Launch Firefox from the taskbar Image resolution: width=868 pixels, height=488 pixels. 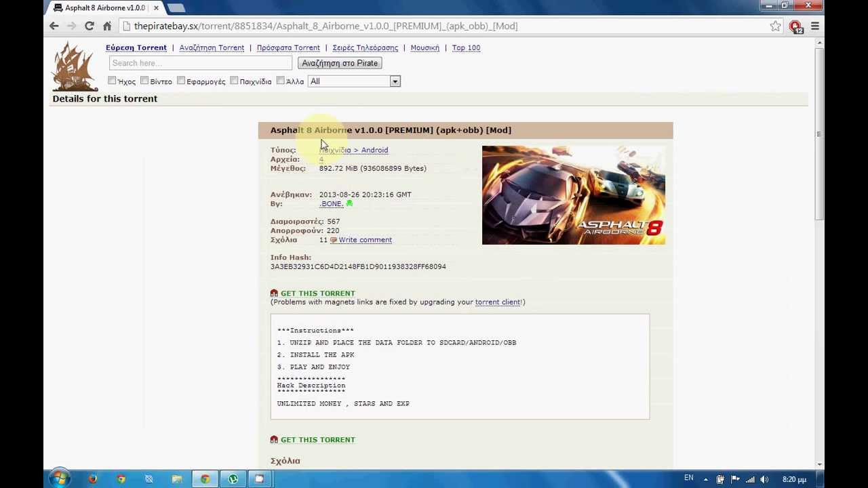[93, 479]
